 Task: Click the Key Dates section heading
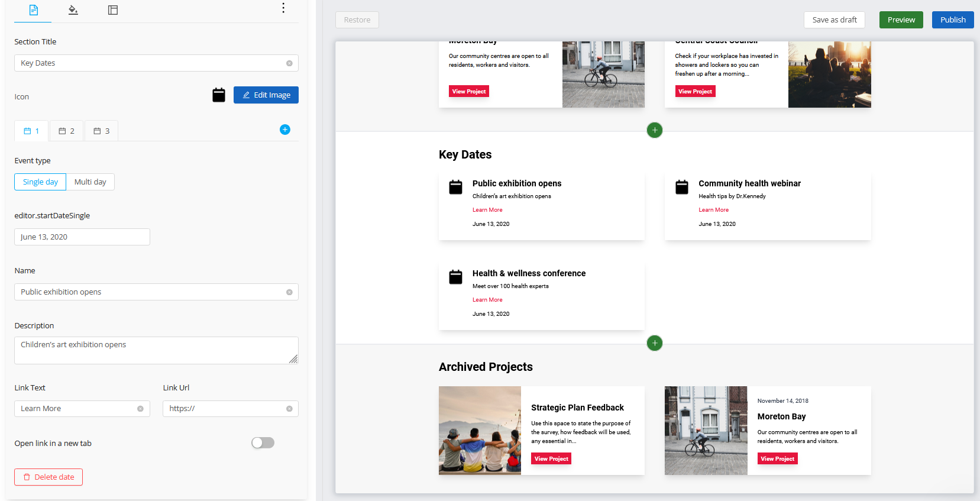[x=465, y=155]
